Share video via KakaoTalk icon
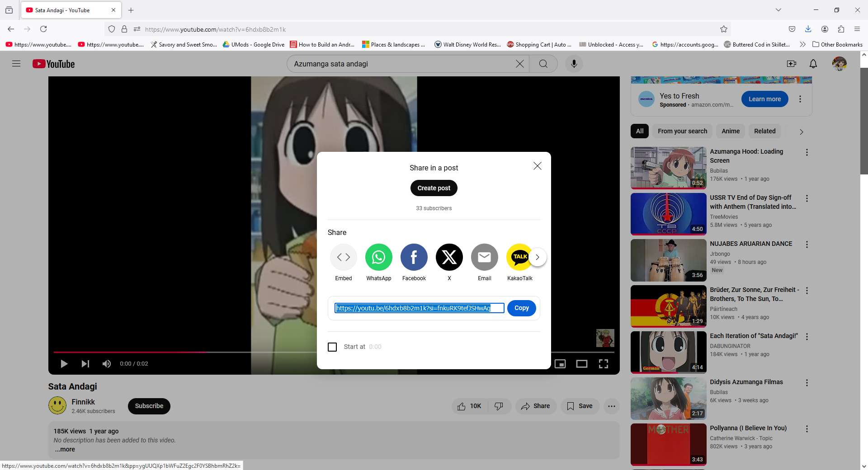868x470 pixels. click(519, 257)
